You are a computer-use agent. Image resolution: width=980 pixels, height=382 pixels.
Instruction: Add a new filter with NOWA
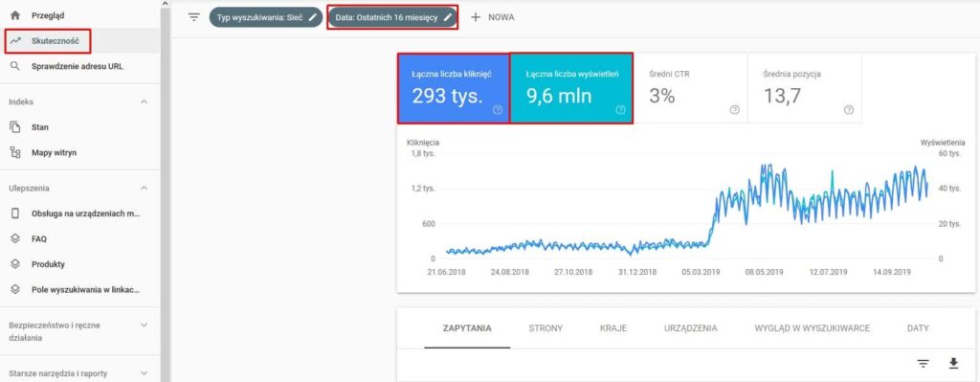pos(493,17)
